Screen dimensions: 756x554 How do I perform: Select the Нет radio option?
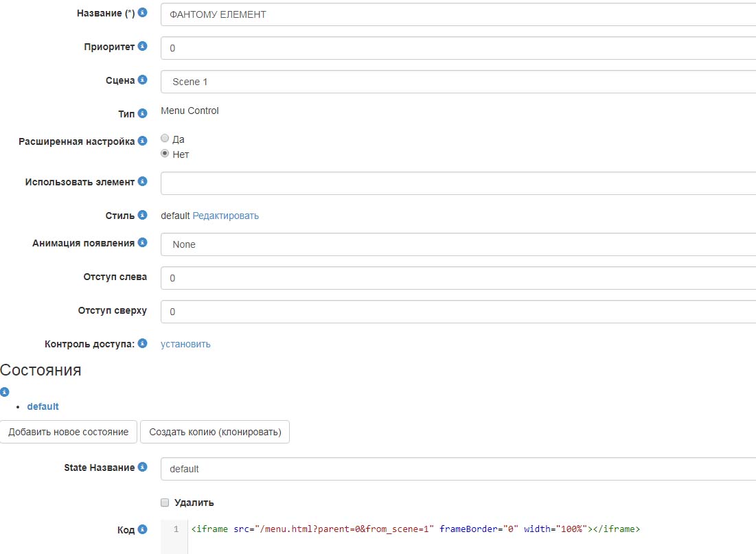[165, 153]
